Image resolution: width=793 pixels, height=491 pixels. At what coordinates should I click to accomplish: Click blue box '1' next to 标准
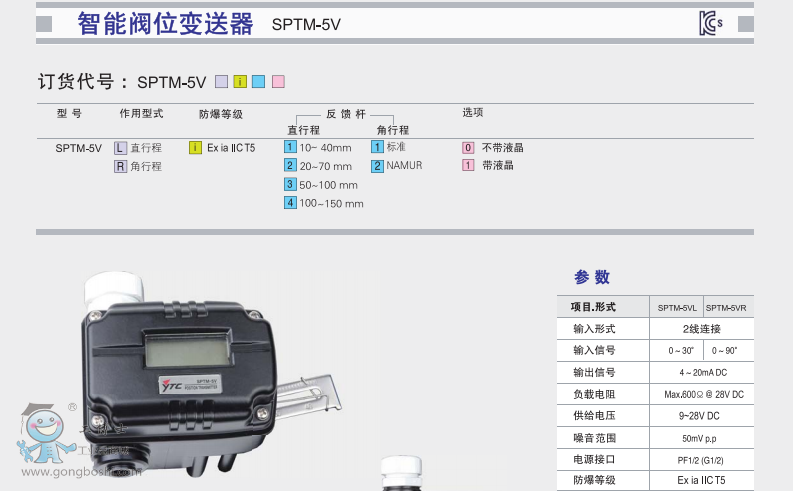[x=377, y=147]
